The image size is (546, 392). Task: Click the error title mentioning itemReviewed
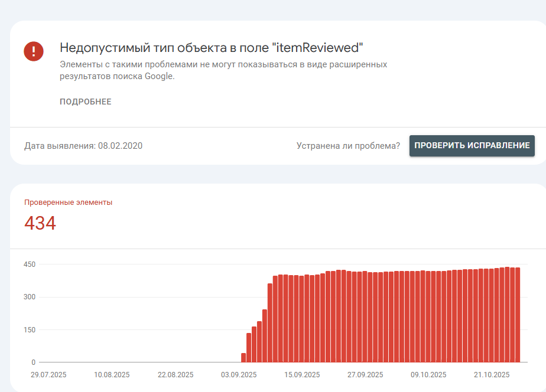(212, 47)
